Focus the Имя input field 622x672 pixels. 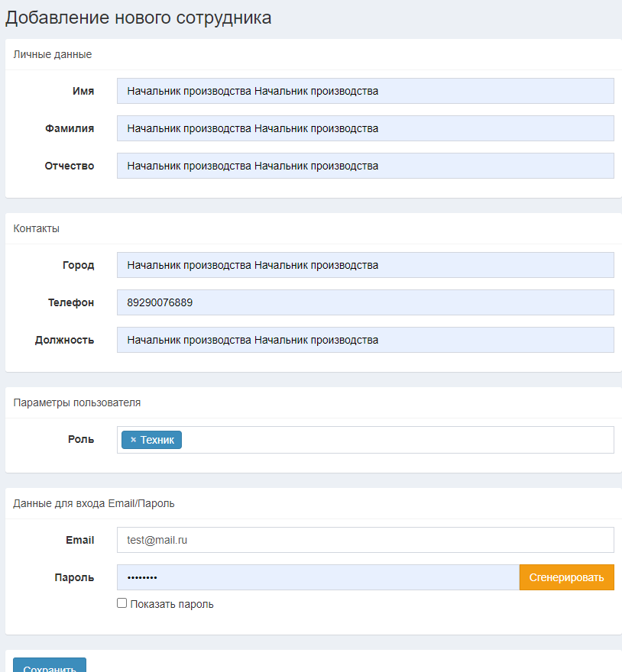pyautogui.click(x=365, y=91)
